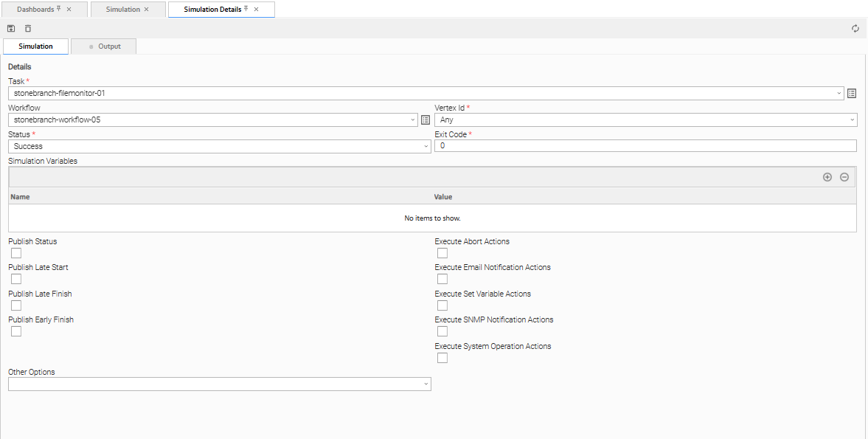Close the Dashboards tab

[69, 10]
